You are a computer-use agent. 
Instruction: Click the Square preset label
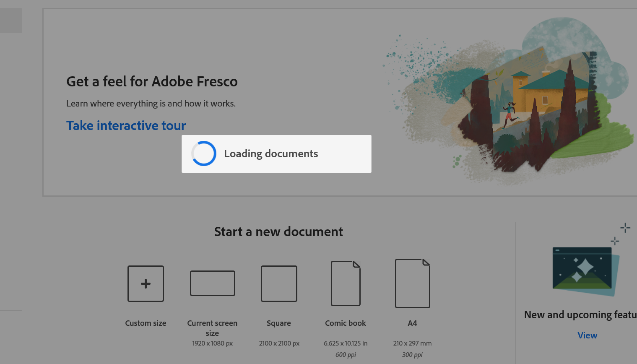click(x=279, y=323)
